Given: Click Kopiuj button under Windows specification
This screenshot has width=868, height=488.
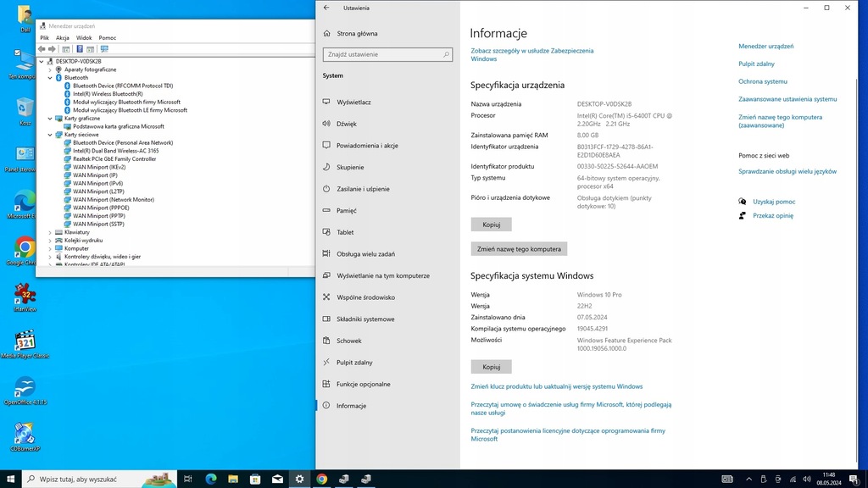Looking at the screenshot, I should 491,367.
